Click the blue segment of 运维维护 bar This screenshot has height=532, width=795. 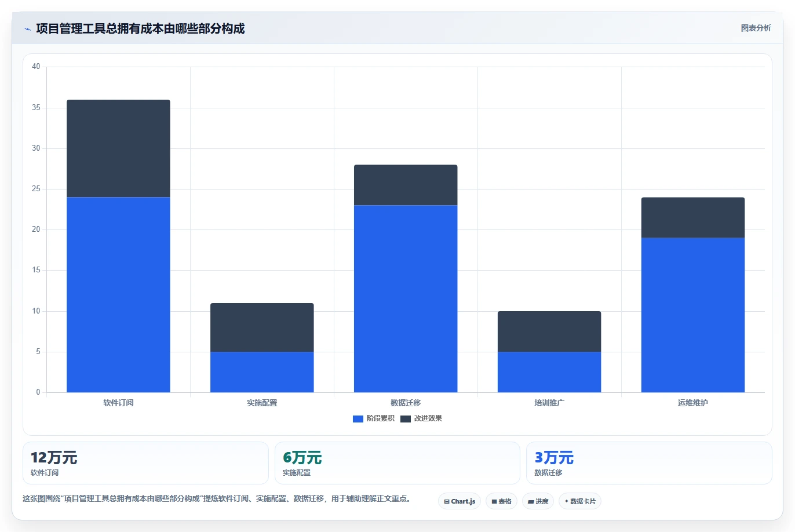click(x=693, y=315)
